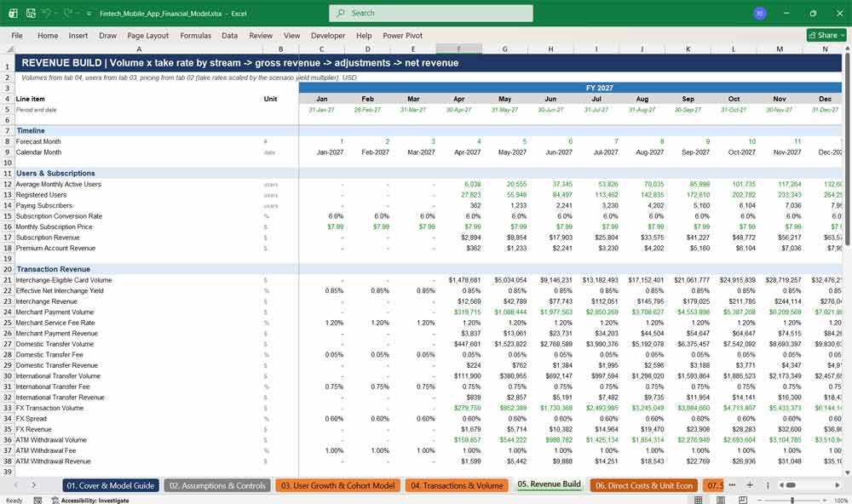Click the Excel app icon in title bar
852x504 pixels.
[13, 13]
